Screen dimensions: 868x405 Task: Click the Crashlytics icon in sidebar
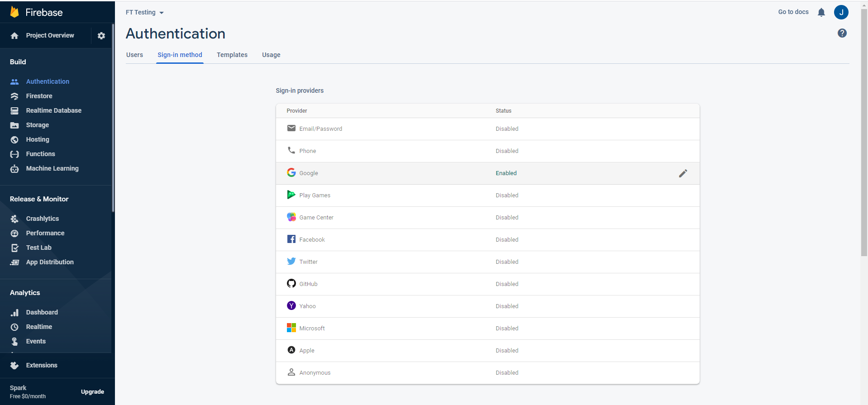(x=14, y=219)
